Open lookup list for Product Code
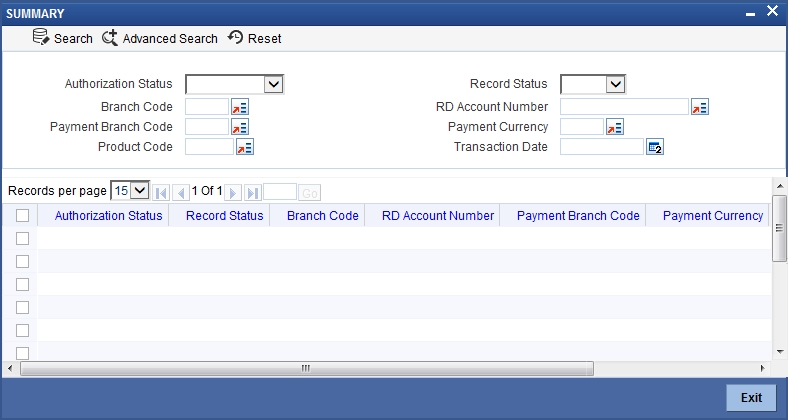 click(245, 147)
